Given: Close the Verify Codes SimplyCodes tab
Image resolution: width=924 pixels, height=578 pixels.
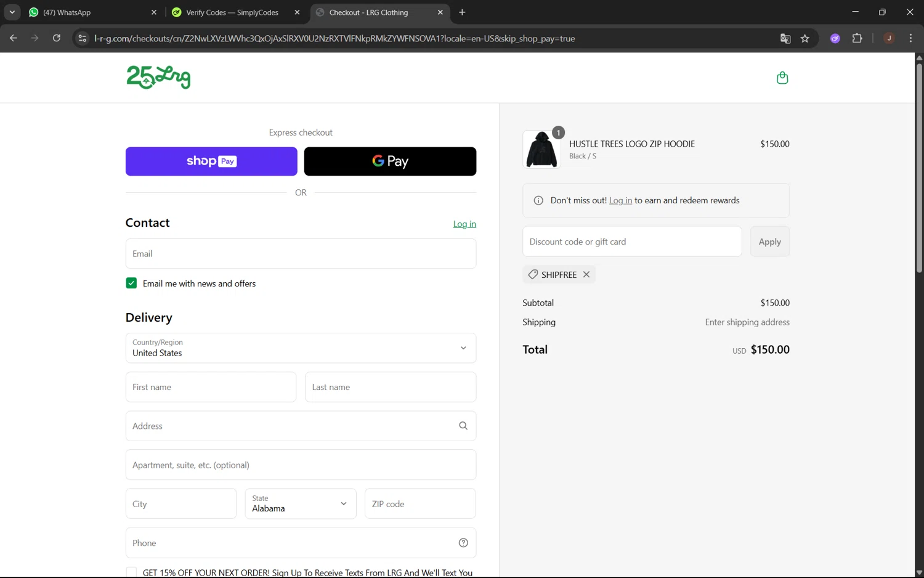Looking at the screenshot, I should coord(297,12).
